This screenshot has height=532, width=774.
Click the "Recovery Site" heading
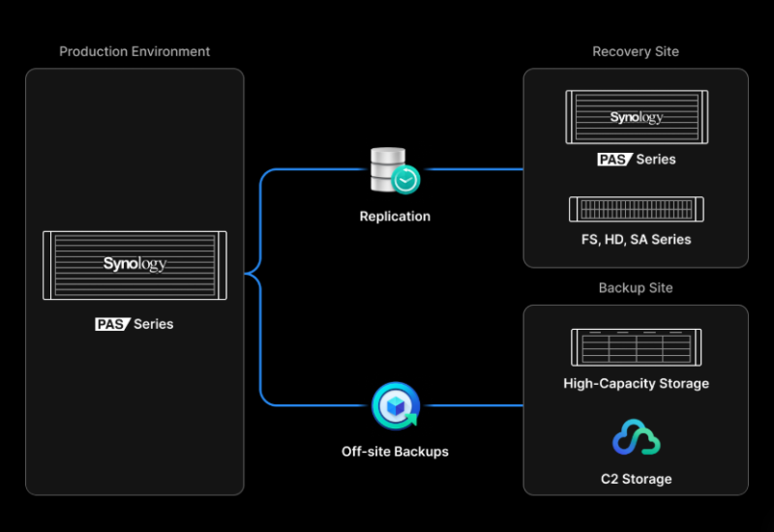coord(636,51)
